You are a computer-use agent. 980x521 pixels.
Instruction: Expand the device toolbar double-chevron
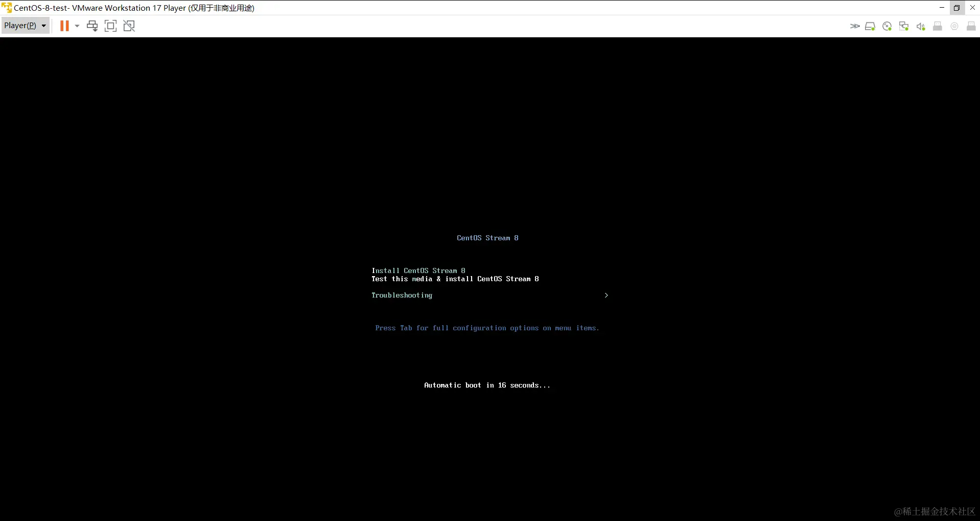pyautogui.click(x=855, y=26)
